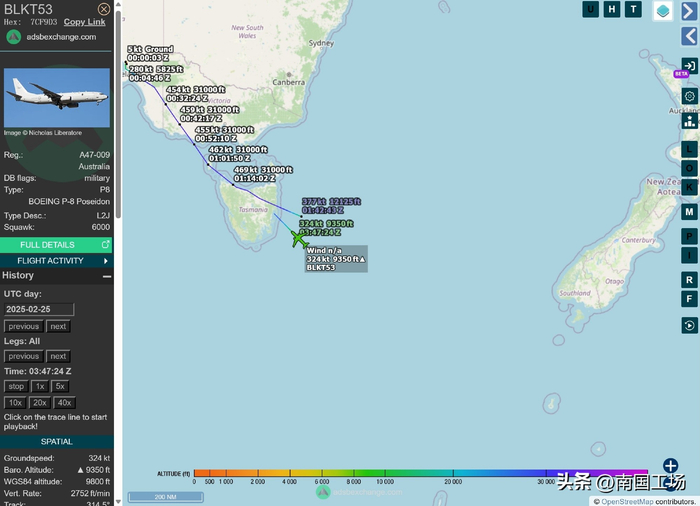Click the replay history icon
Image resolution: width=700 pixels, height=506 pixels.
689,326
